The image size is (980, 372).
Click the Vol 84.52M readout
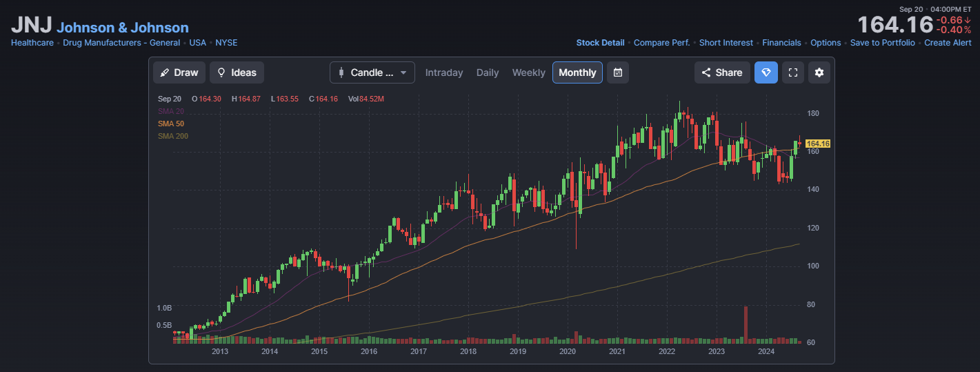(366, 99)
